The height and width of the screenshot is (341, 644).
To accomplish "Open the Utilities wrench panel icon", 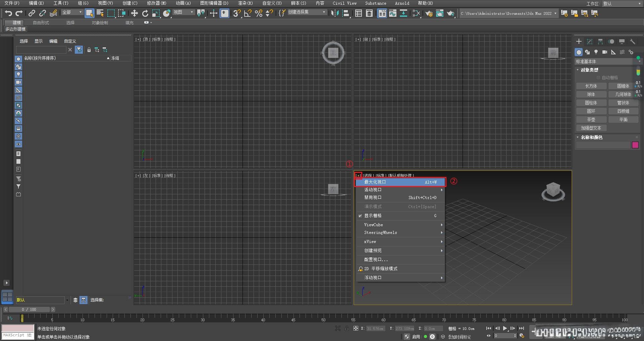I will [633, 41].
